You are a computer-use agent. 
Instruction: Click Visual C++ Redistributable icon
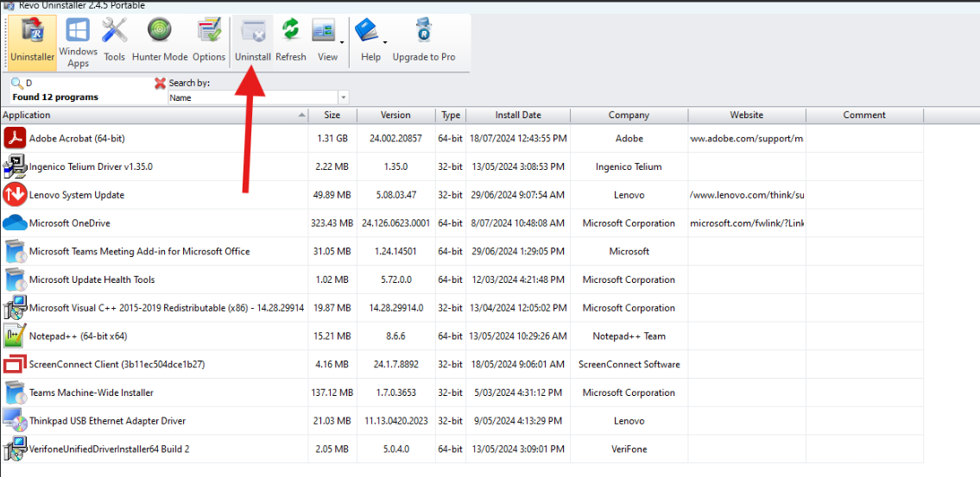15,308
